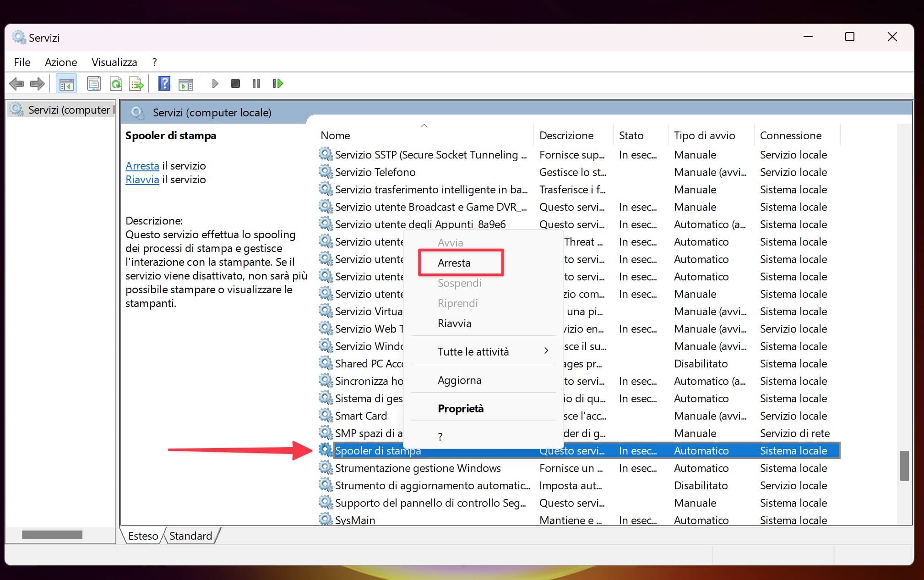
Task: Expand Tutte le attività submenu
Action: click(x=483, y=351)
